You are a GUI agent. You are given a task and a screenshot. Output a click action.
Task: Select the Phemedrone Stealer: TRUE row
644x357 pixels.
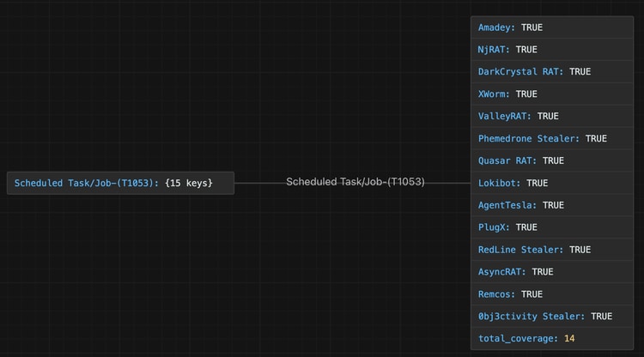click(552, 138)
